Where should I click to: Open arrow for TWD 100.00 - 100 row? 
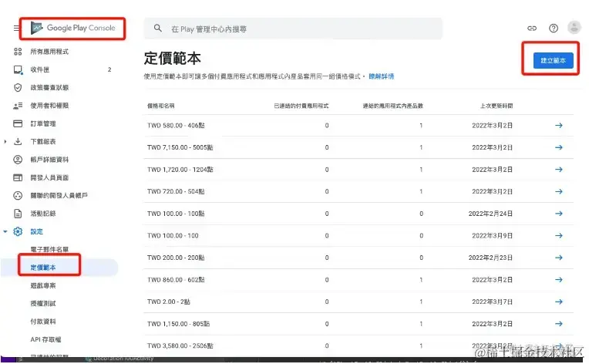(x=559, y=235)
